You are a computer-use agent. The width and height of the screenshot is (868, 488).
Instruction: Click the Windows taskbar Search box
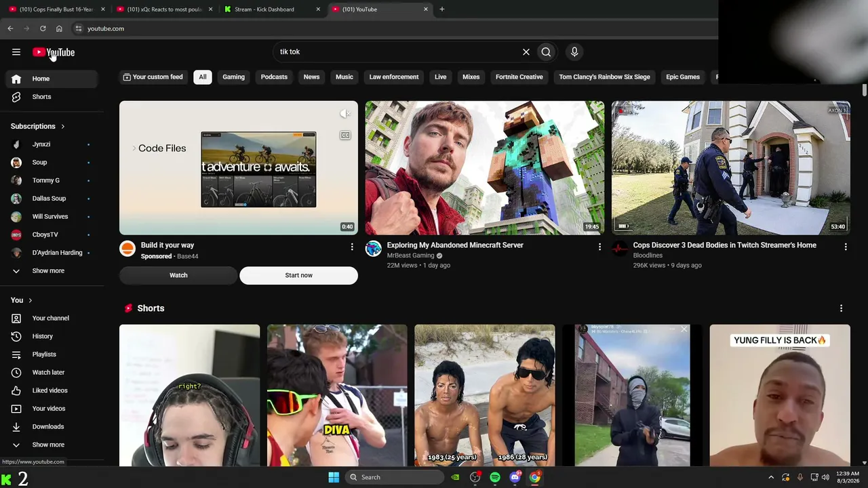[x=395, y=477]
